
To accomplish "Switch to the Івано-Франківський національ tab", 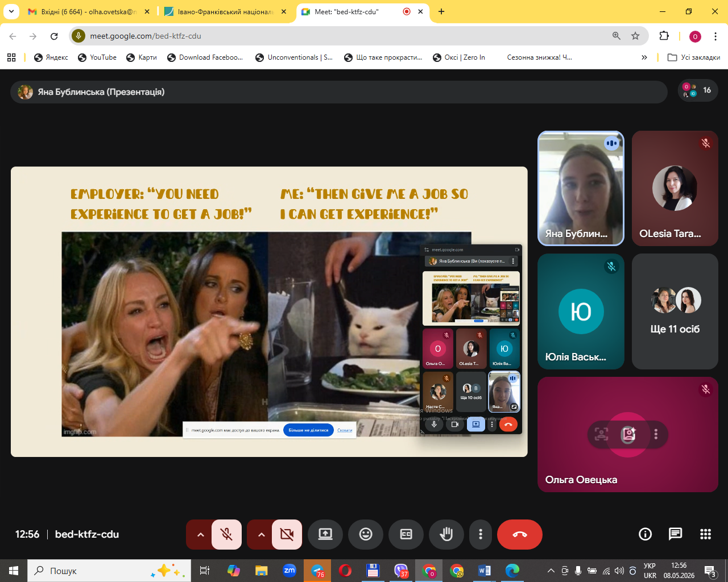I will [226, 11].
